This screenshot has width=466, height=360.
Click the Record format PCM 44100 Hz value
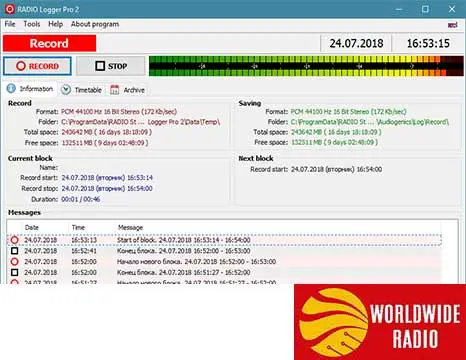(x=119, y=112)
